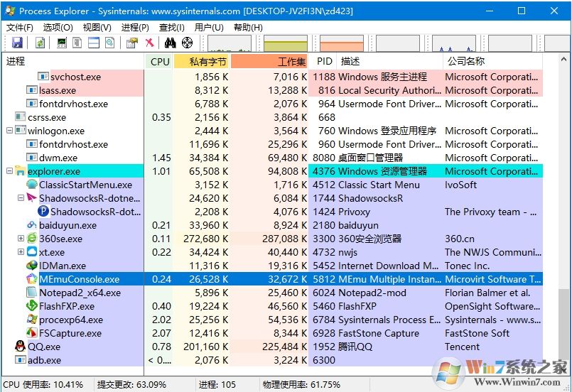Open the 进程(P) menu
This screenshot has height=392, width=572.
pos(135,27)
